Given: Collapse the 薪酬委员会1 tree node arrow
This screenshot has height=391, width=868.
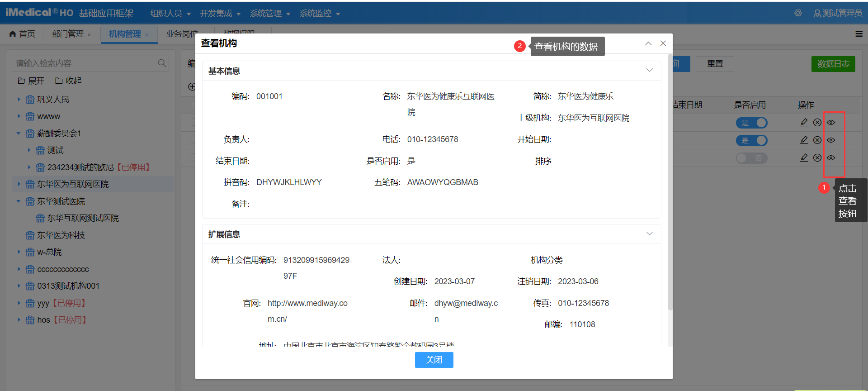Looking at the screenshot, I should pyautogui.click(x=19, y=133).
